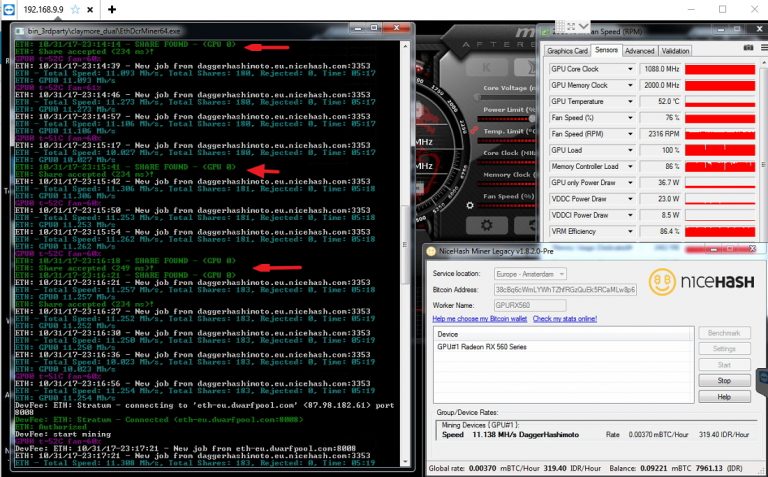The image size is (768, 477).
Task: Click the NiceHash Benchmark button
Action: tap(724, 333)
